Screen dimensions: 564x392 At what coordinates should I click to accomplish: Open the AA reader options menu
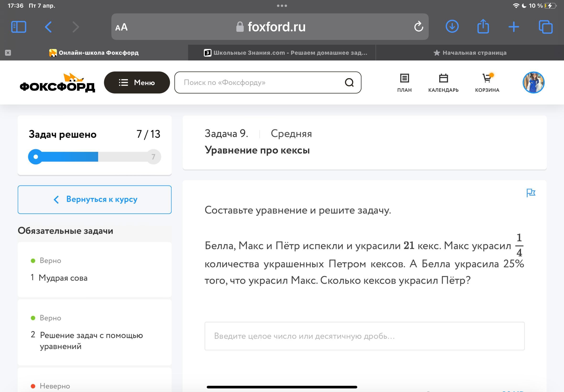tap(121, 27)
